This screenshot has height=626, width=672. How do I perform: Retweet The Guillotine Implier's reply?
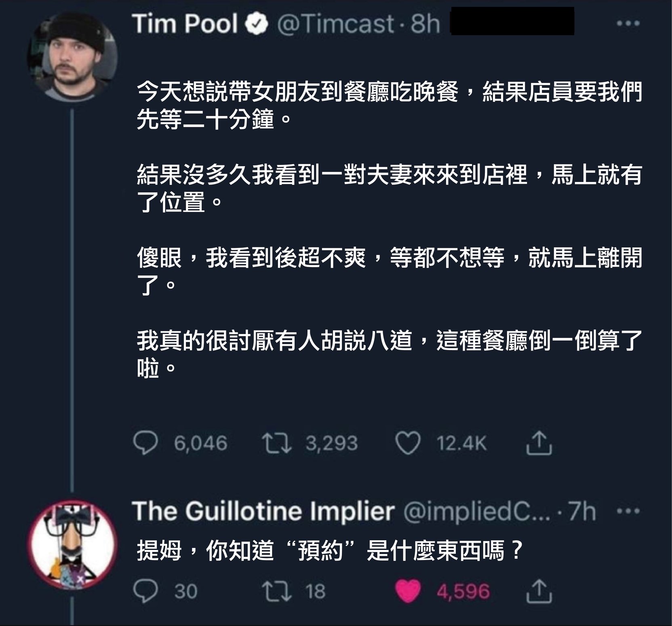(276, 591)
